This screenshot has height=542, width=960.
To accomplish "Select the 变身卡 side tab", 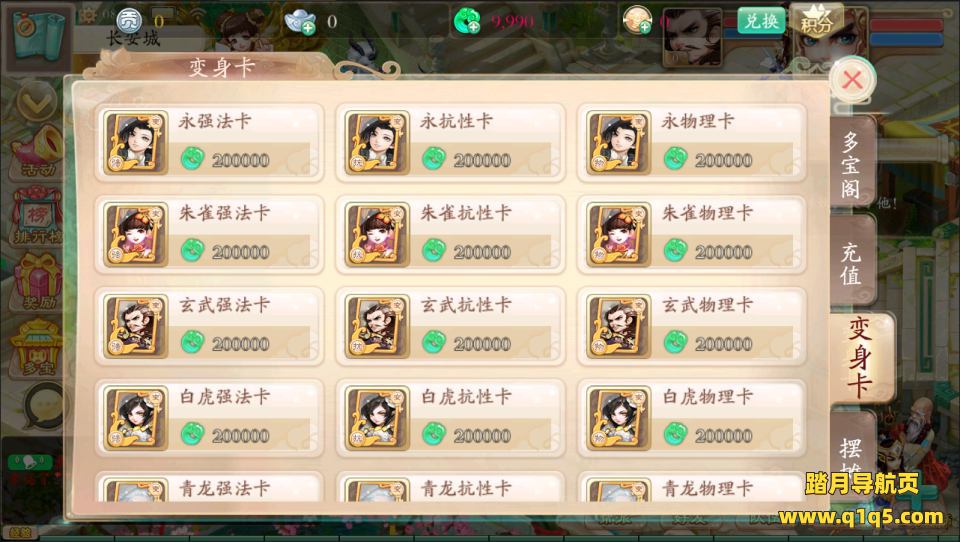I will pos(861,358).
